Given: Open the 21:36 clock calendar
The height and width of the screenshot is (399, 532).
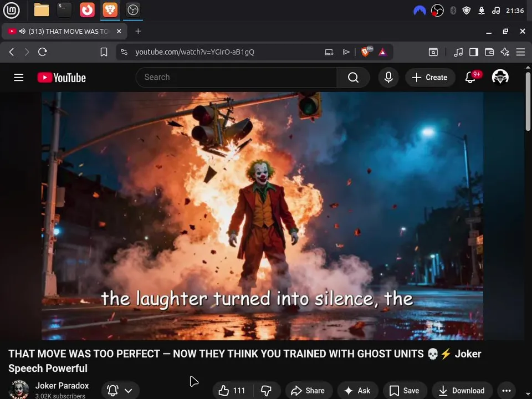Looking at the screenshot, I should click(x=515, y=11).
